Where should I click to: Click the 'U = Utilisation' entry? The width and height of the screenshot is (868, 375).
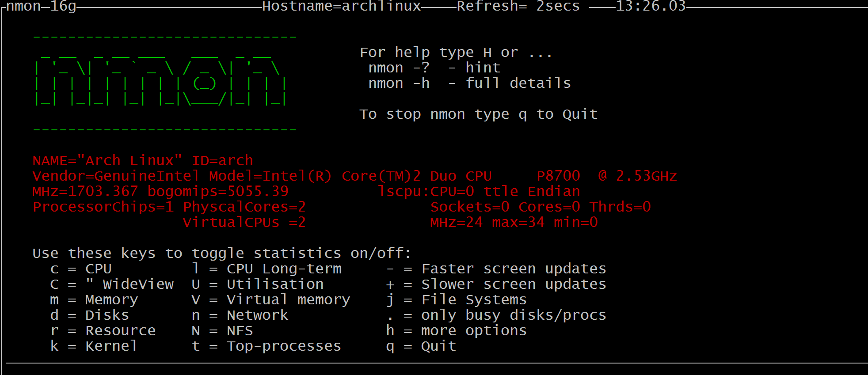pyautogui.click(x=258, y=284)
